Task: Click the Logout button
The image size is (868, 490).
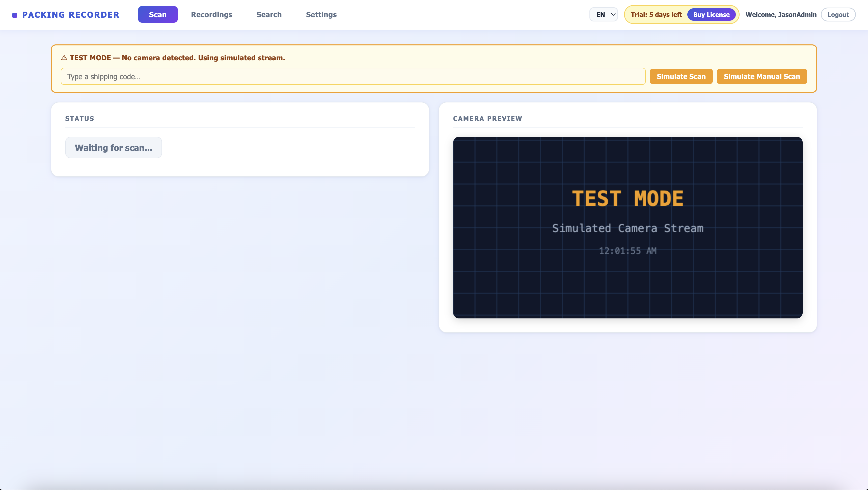Action: pyautogui.click(x=838, y=14)
